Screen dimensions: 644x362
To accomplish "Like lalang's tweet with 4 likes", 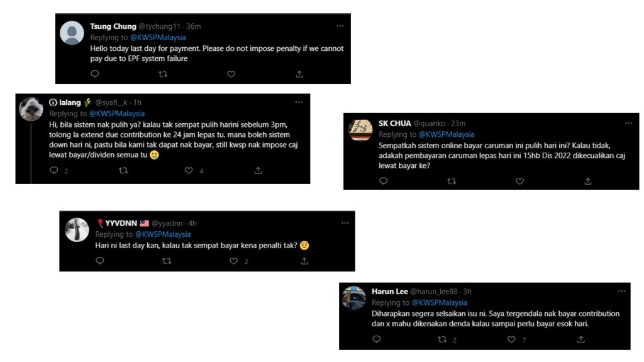I will click(x=189, y=170).
